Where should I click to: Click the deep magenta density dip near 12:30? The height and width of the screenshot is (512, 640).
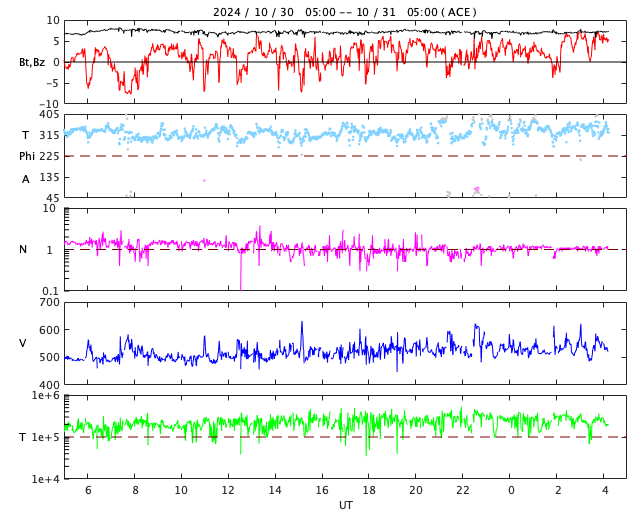coord(240,272)
